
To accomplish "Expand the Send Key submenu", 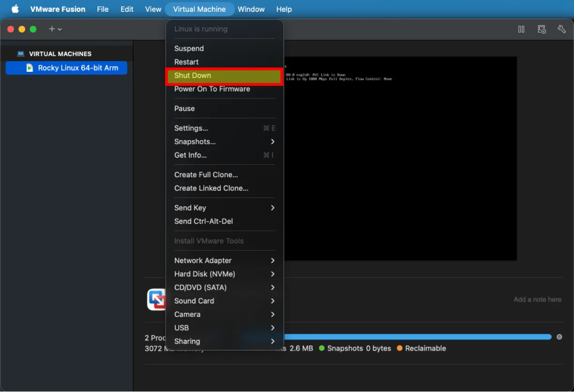I will pos(225,208).
